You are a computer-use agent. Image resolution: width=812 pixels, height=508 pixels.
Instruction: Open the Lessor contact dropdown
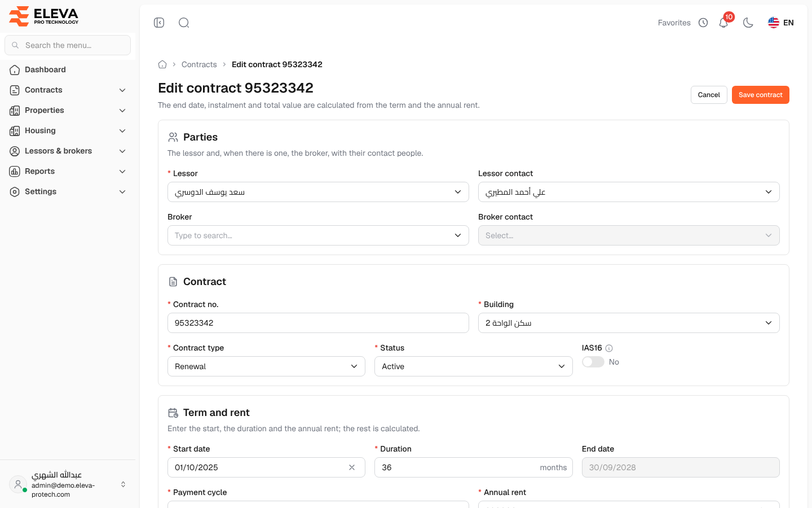point(629,192)
